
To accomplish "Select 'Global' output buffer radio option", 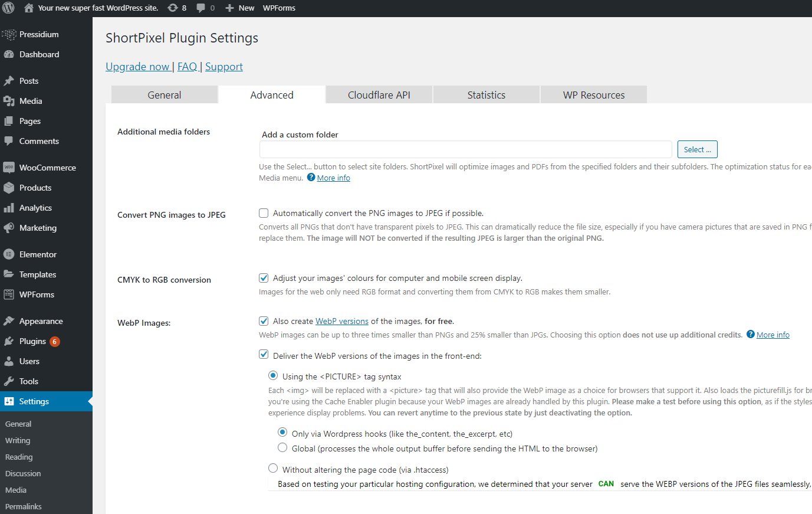I will 282,448.
